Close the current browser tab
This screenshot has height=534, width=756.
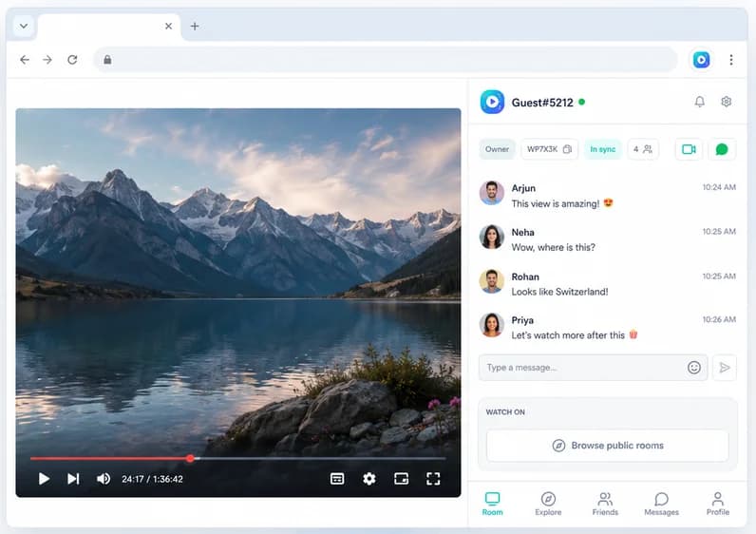pyautogui.click(x=168, y=26)
